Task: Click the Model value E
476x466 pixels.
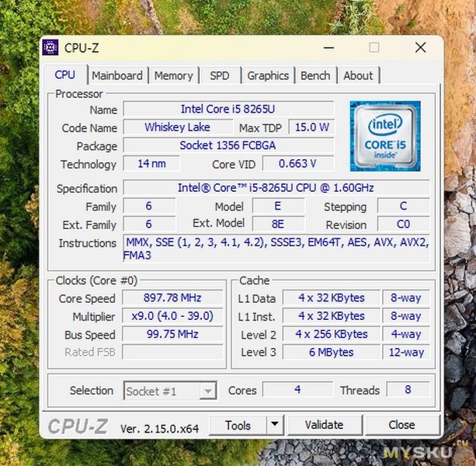Action: point(278,206)
